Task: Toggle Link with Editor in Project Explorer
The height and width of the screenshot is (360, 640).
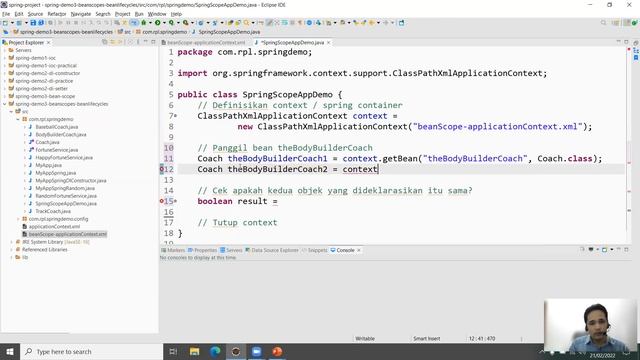Action: 113,42
